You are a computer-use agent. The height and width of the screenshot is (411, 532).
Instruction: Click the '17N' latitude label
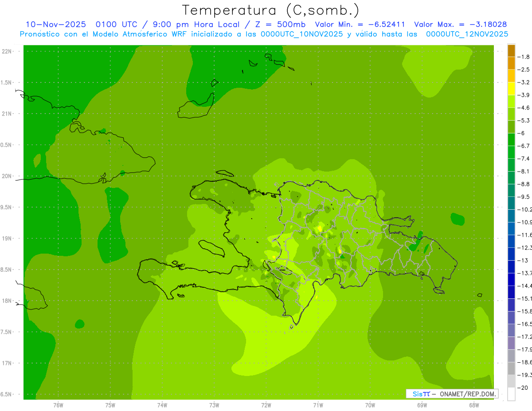click(7, 363)
